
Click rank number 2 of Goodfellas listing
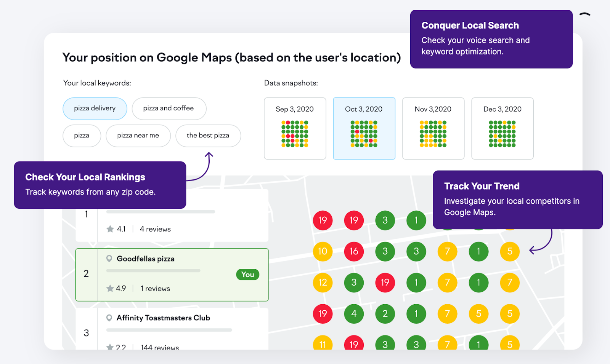pyautogui.click(x=86, y=274)
